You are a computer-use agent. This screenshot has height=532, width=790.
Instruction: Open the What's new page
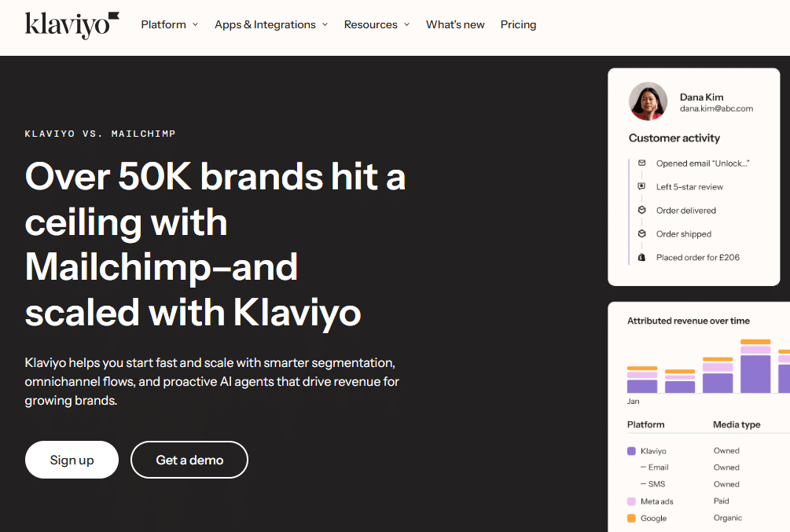[455, 24]
